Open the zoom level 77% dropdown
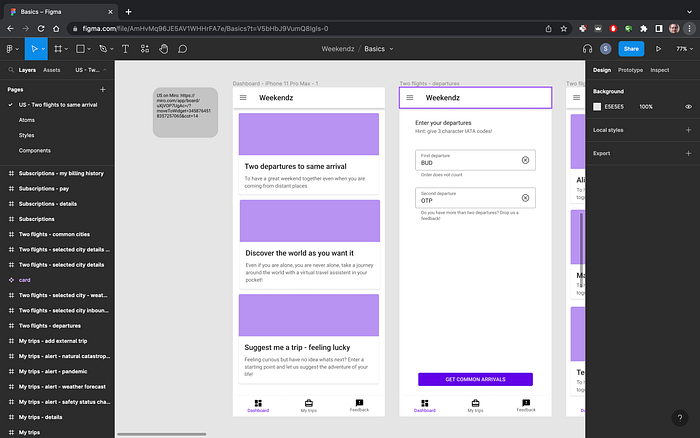 coord(683,48)
